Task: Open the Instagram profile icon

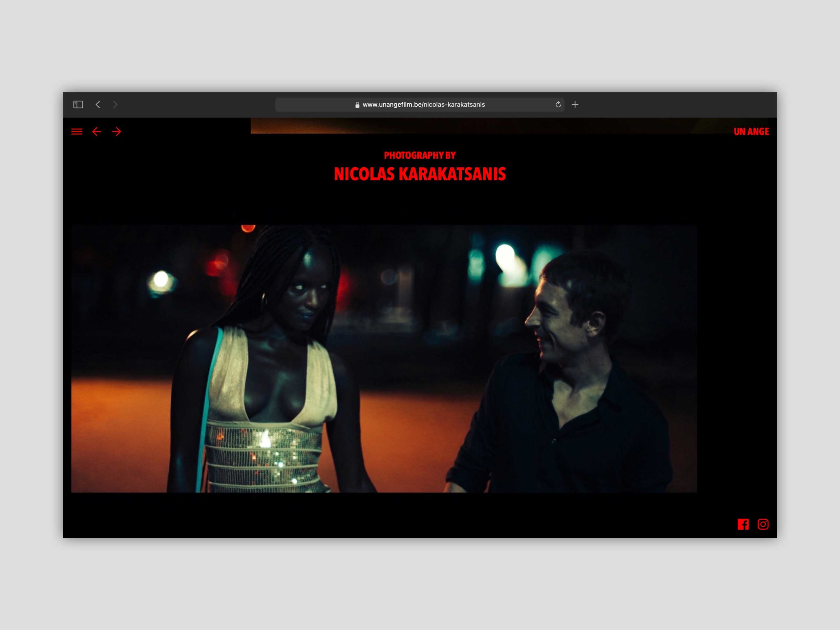Action: click(x=763, y=524)
